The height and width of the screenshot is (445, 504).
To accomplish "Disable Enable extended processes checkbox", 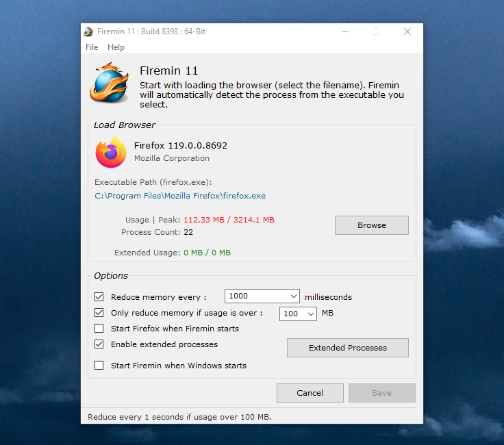I will pos(99,344).
